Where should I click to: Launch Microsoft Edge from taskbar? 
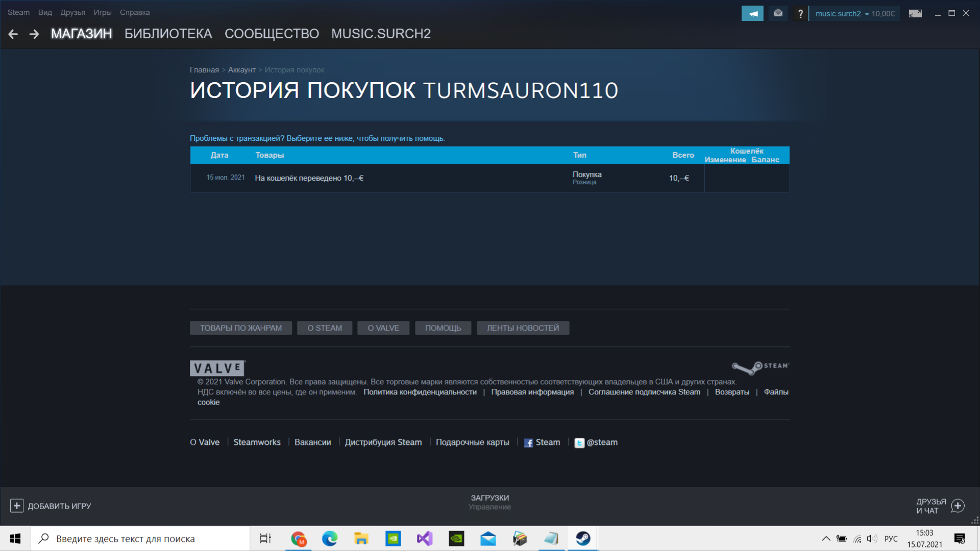pyautogui.click(x=330, y=539)
